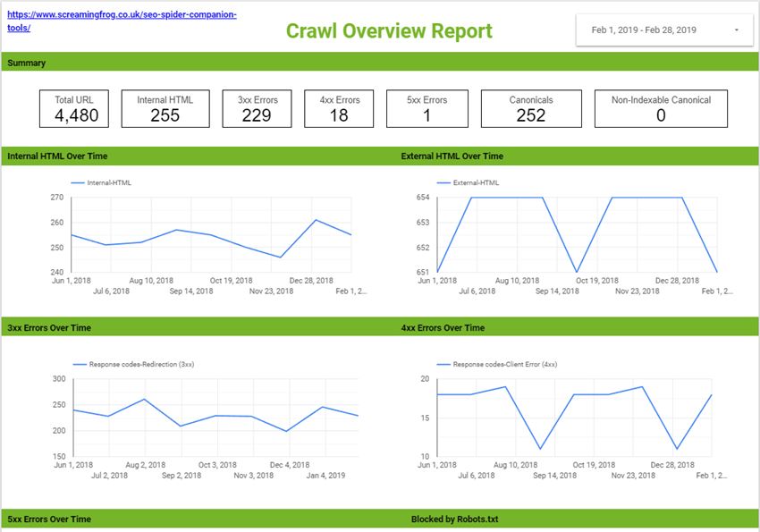Screen dimensions: 760x532
Task: Open the Feb 2019 date range picker
Action: (644, 30)
